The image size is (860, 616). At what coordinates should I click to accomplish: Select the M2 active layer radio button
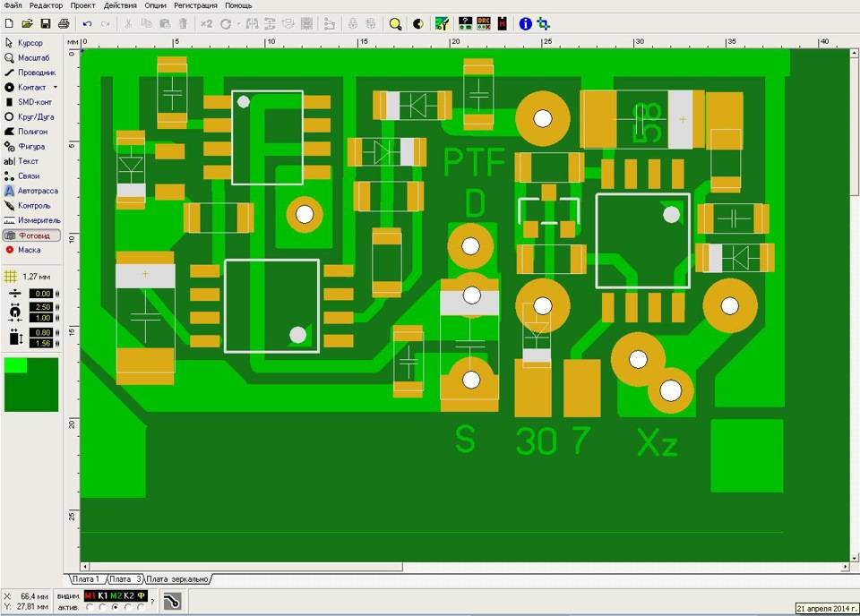click(x=115, y=607)
